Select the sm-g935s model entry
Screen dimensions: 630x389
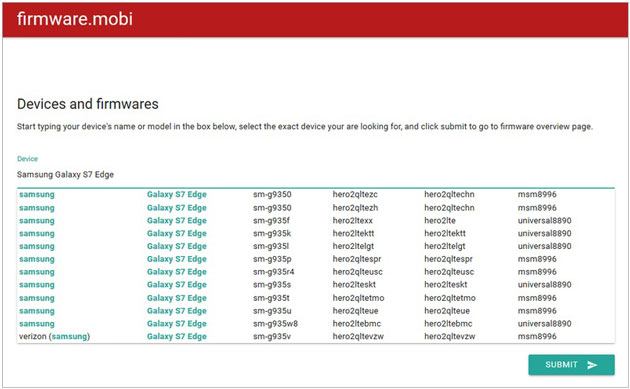tap(272, 285)
